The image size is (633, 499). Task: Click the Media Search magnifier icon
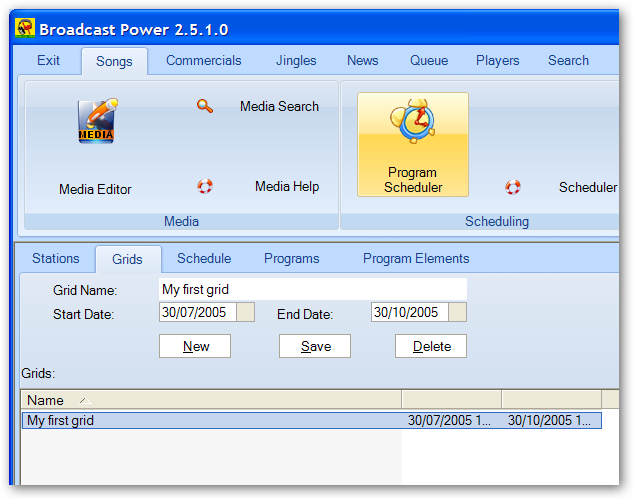[205, 106]
